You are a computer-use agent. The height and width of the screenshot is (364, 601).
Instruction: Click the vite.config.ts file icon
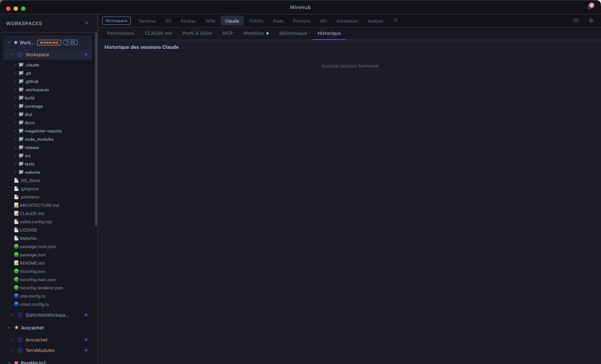[x=16, y=296]
